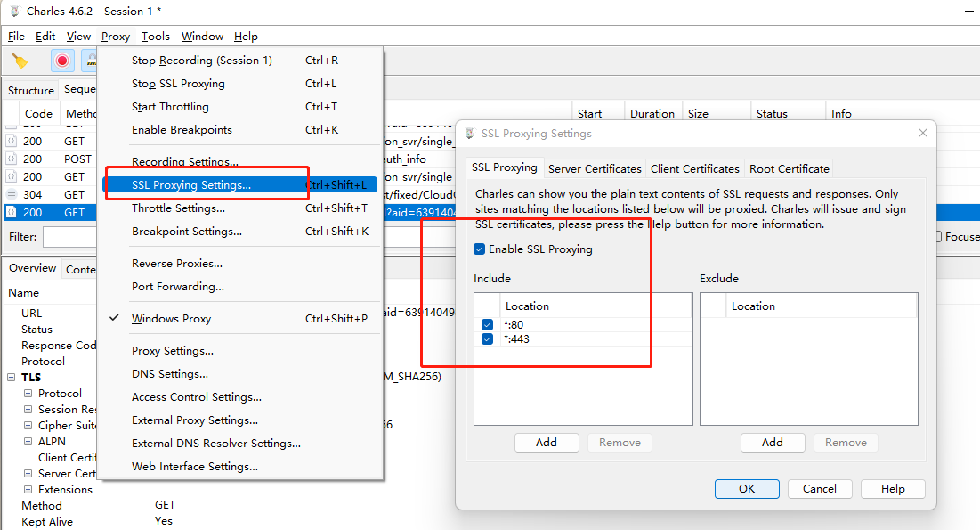Click the Include Location column header
This screenshot has width=980, height=530.
click(x=595, y=306)
